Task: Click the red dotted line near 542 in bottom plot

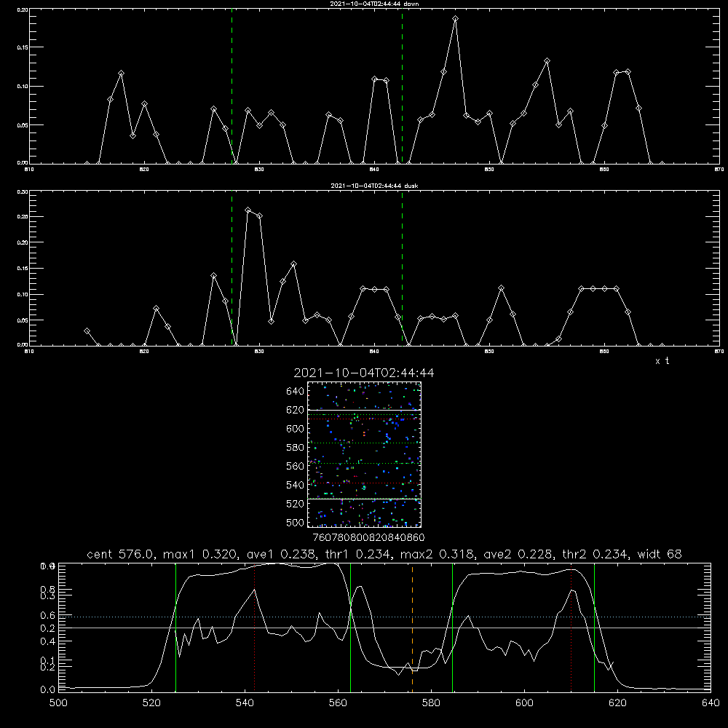Action: click(254, 628)
